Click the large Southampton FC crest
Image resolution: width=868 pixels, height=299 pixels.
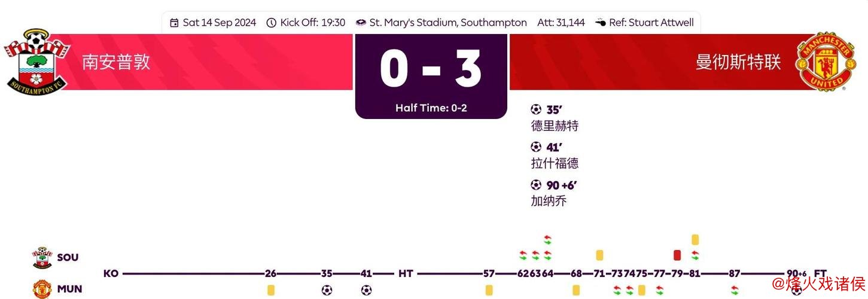(x=37, y=62)
